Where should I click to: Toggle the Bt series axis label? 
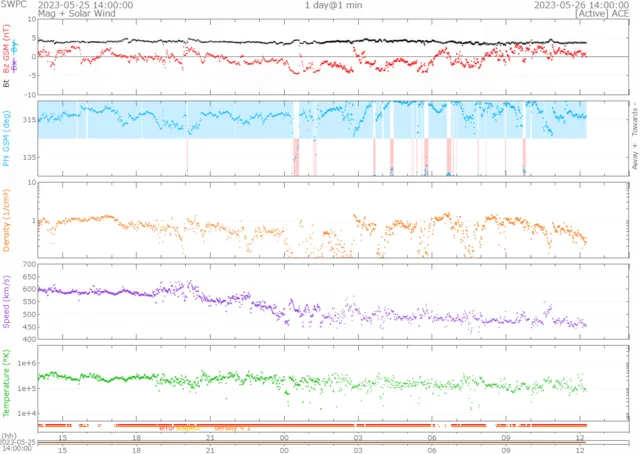pyautogui.click(x=9, y=84)
